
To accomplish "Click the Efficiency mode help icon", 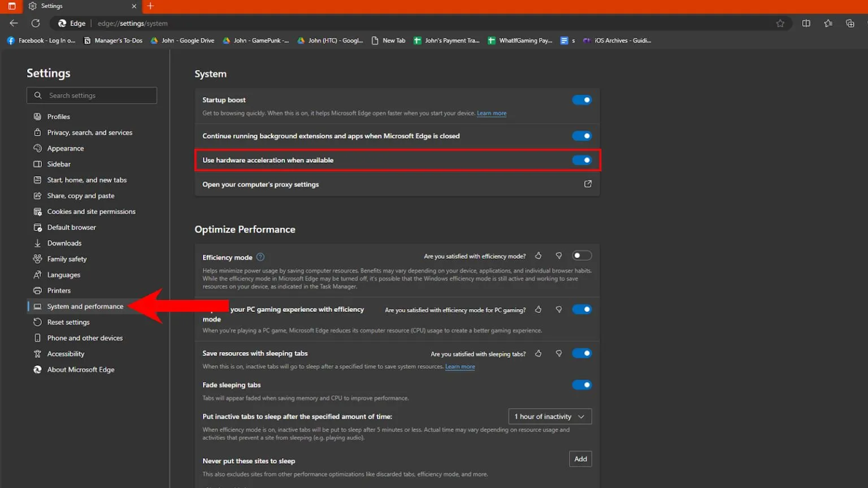I will (261, 257).
